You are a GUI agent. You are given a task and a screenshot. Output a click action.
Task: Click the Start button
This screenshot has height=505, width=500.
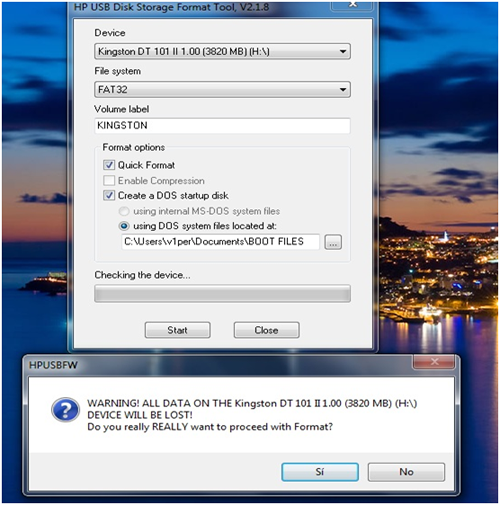177,330
